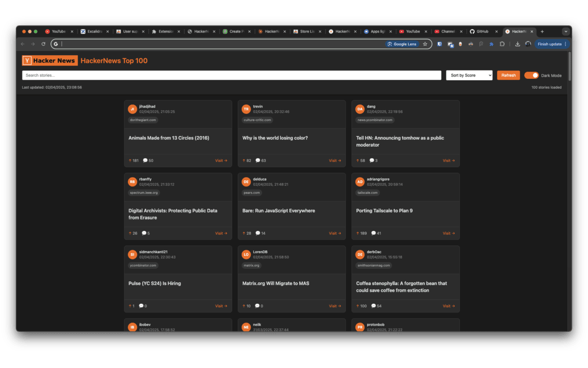
Task: Visit Pulse (YC S24) Is Hiring link
Action: [221, 306]
